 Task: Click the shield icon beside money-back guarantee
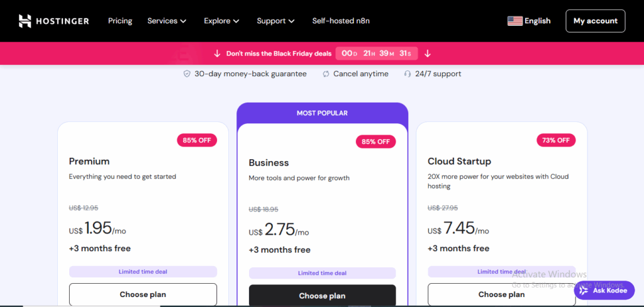187,74
